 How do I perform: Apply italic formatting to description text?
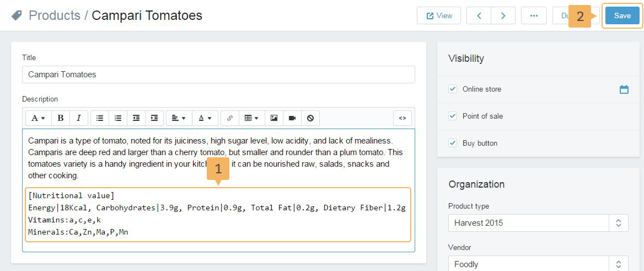click(78, 118)
